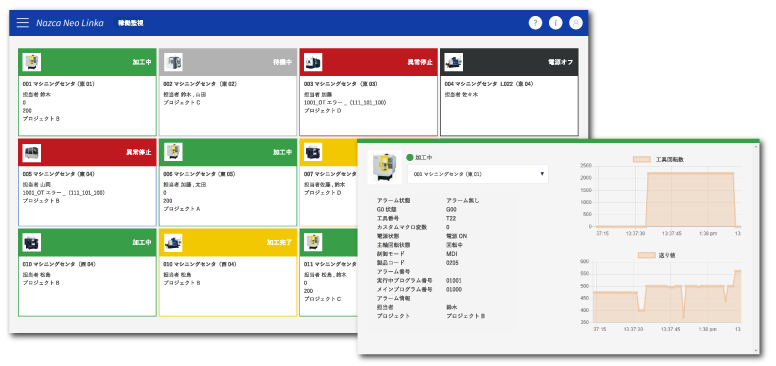Open card 010 加工完了 yellow header
Screen dimensions: 776x366
227,242
